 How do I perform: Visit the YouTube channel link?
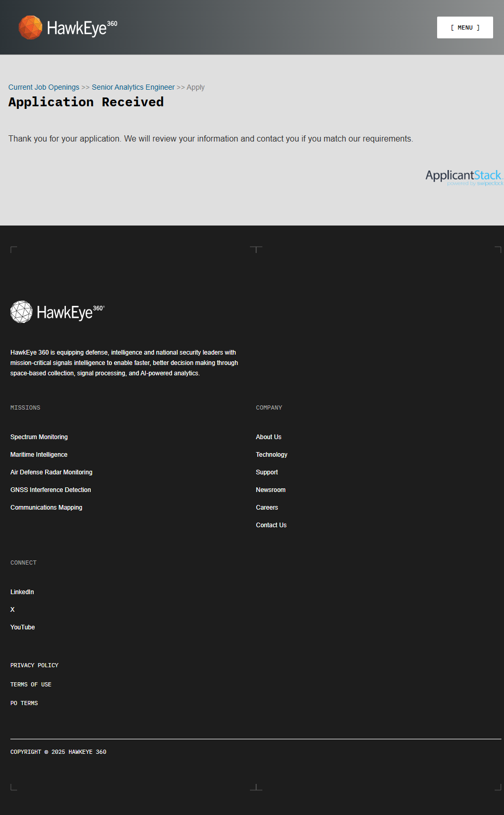click(x=23, y=627)
